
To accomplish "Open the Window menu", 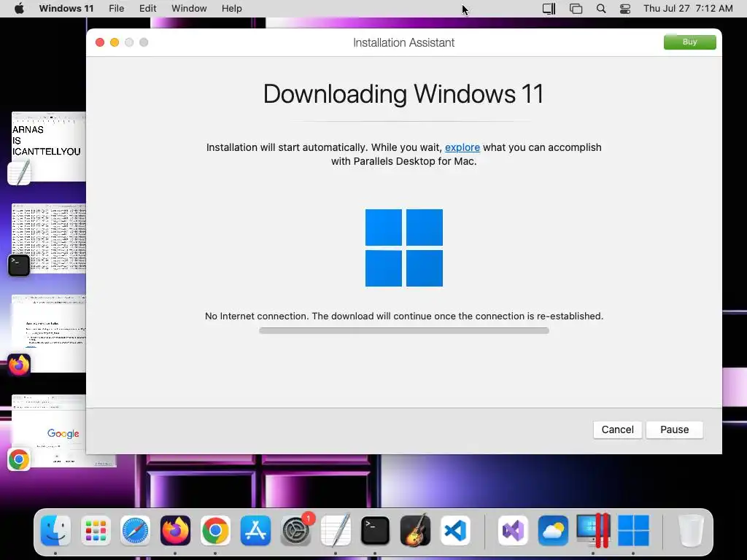I will click(x=189, y=9).
